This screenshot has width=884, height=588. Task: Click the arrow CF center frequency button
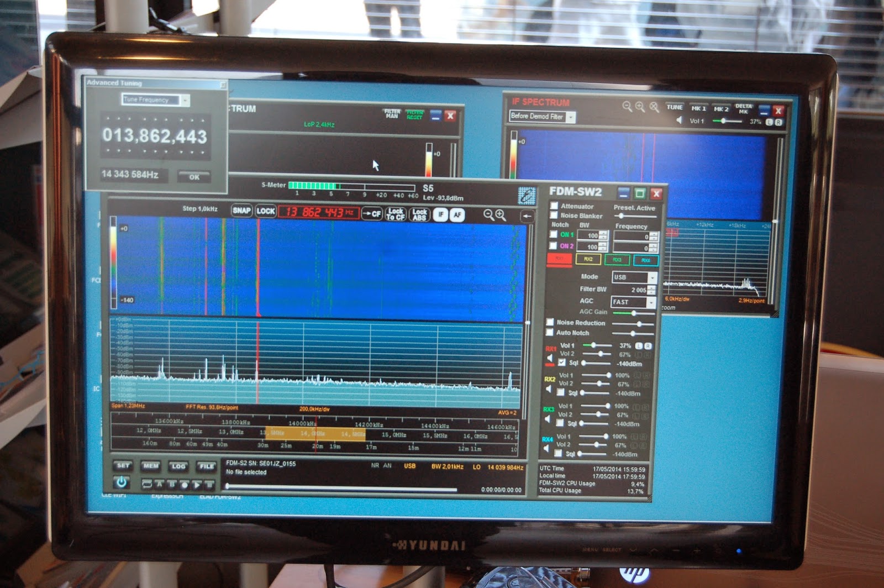pyautogui.click(x=372, y=214)
